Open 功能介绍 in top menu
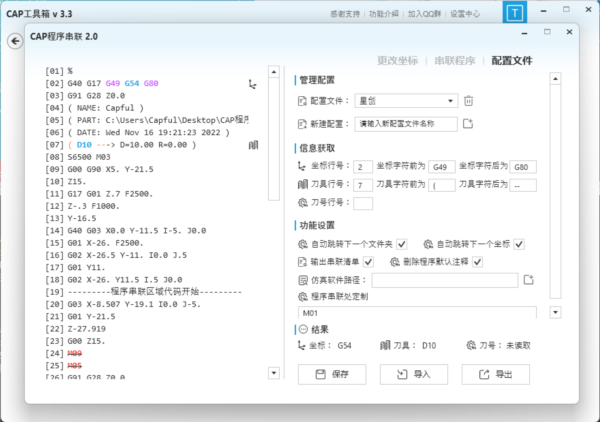The width and height of the screenshot is (600, 422). point(383,14)
